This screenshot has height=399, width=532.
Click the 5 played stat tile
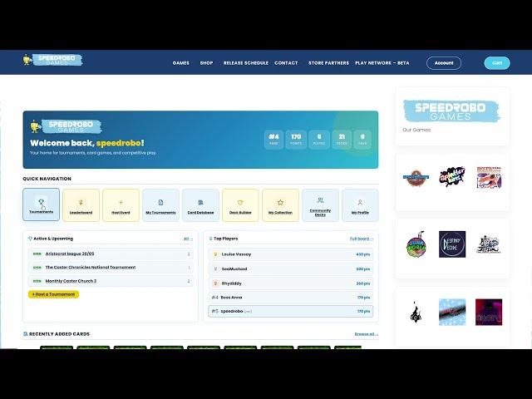pos(319,140)
